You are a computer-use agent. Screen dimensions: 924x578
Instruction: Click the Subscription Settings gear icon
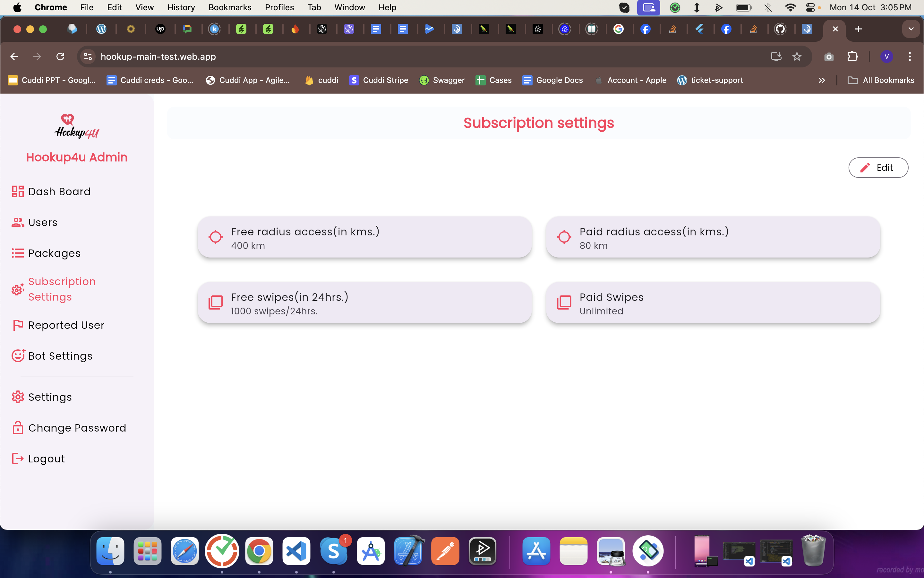coord(18,290)
